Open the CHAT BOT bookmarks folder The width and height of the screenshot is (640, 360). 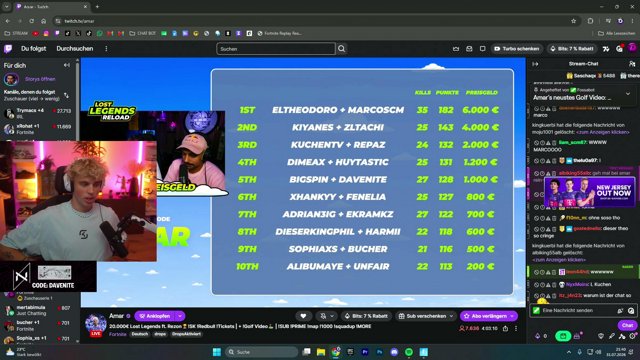pos(142,33)
